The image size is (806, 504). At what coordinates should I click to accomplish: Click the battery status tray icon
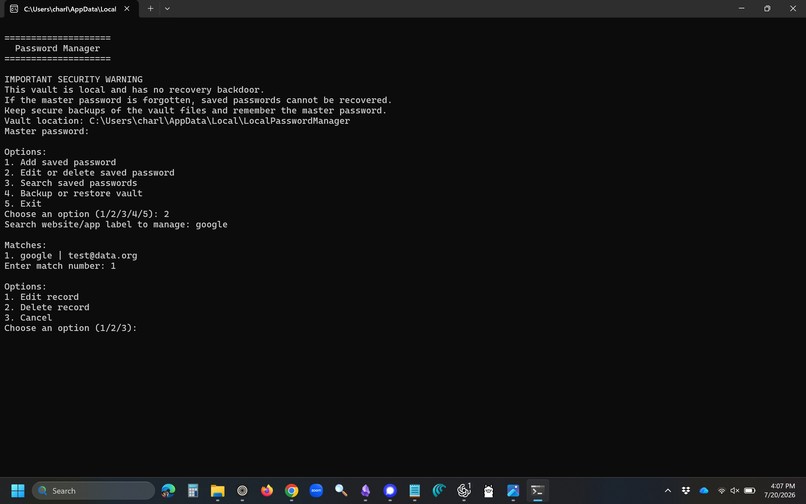tap(750, 491)
